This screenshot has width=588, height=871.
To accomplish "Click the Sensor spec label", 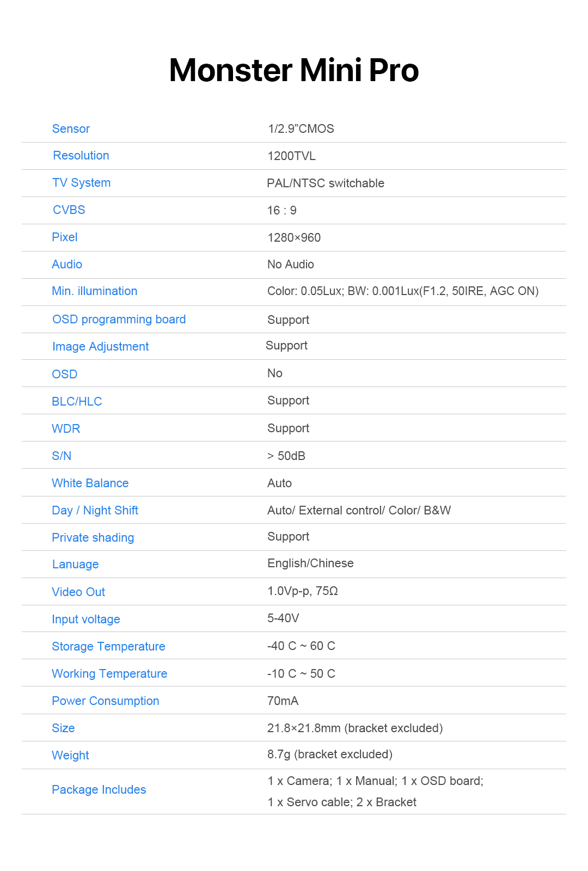I will point(71,129).
